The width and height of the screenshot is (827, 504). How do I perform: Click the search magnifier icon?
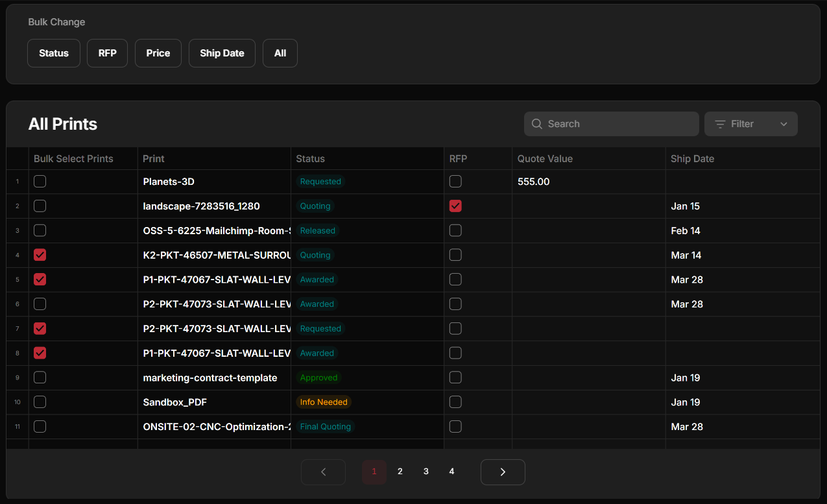pyautogui.click(x=537, y=123)
